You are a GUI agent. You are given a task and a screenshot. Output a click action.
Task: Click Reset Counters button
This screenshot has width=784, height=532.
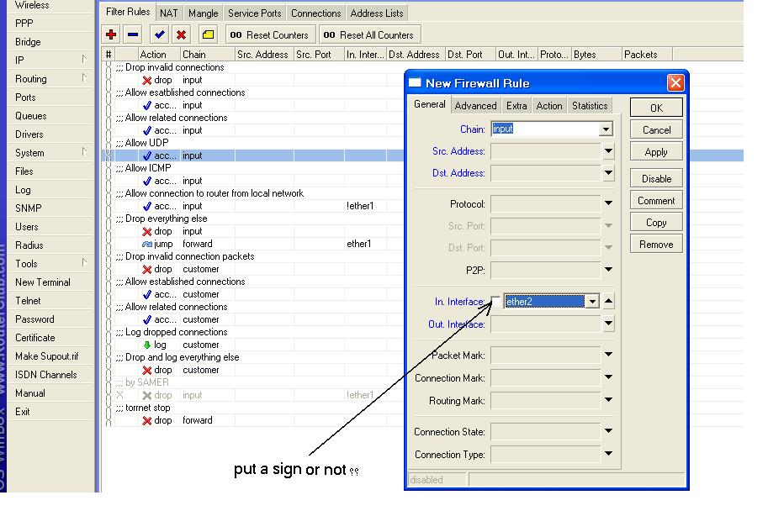click(270, 35)
